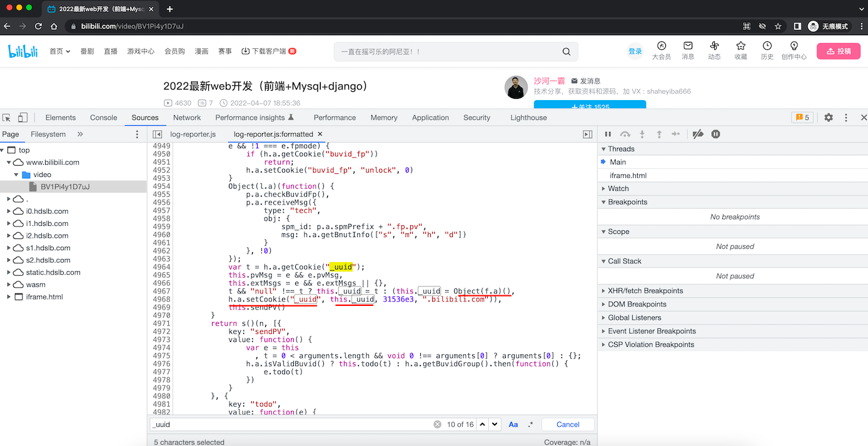The image size is (868, 446).
Task: Open DevTools three-dot customize menu
Action: 846,118
